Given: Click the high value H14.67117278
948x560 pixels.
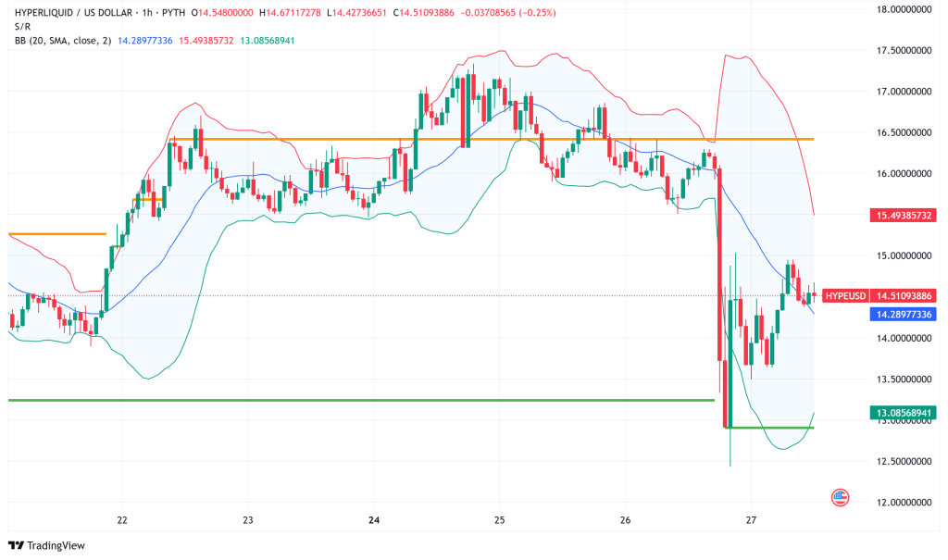Looking at the screenshot, I should (290, 13).
